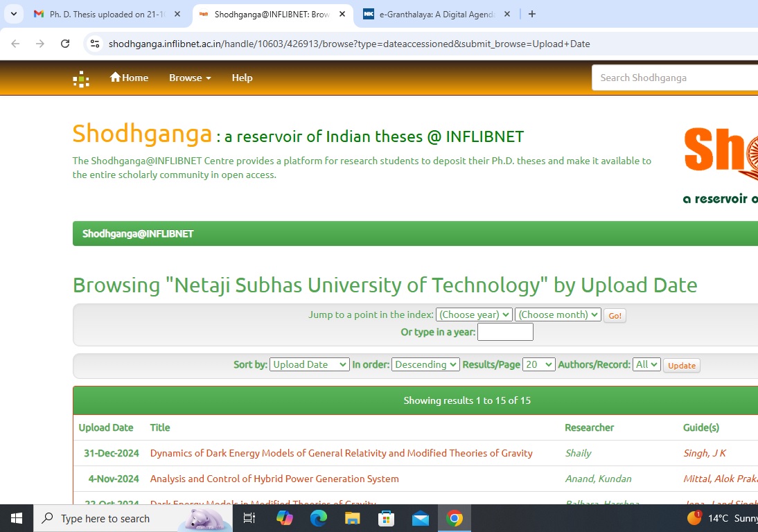
Task: Click the browser reload icon
Action: click(65, 44)
